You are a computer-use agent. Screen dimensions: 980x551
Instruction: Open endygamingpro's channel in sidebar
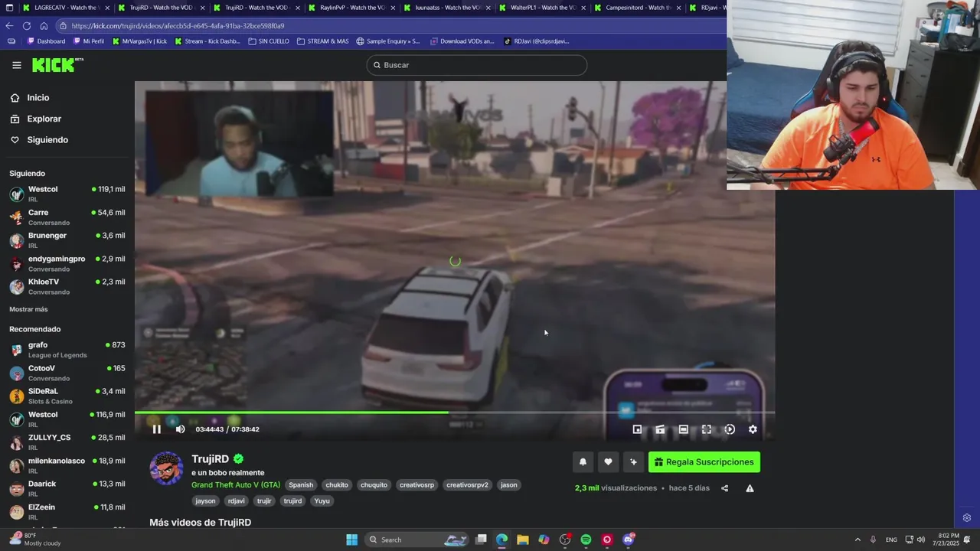(67, 264)
